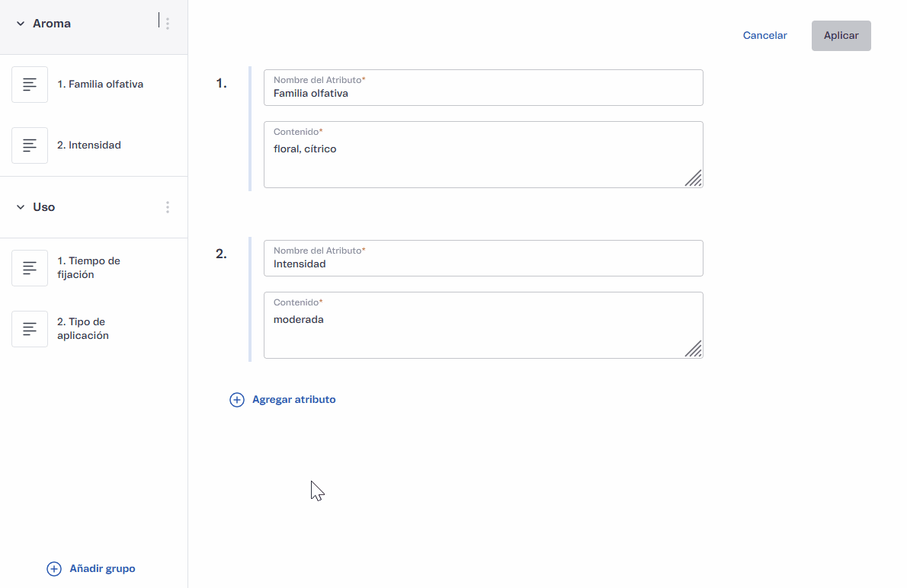Select the Aroma group header

click(x=52, y=24)
